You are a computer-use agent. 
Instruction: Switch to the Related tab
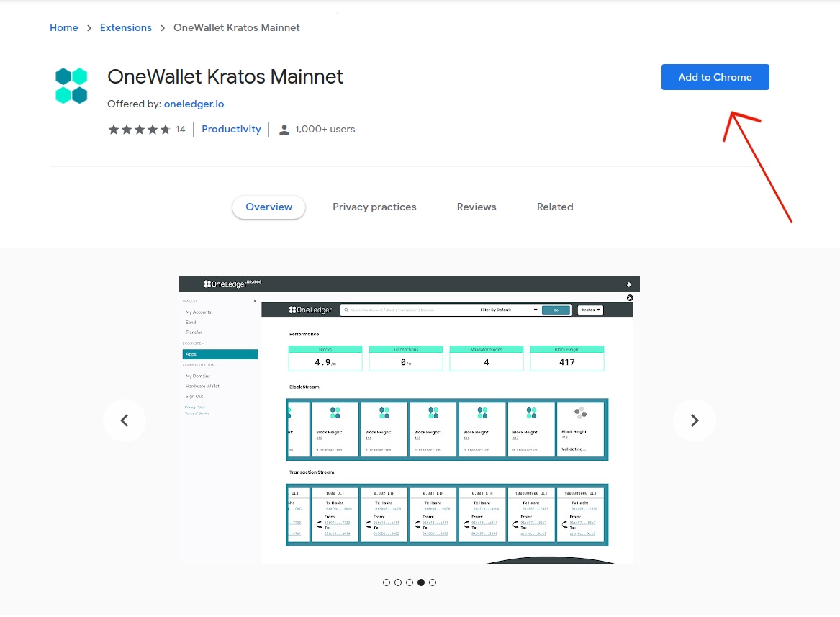tap(555, 207)
